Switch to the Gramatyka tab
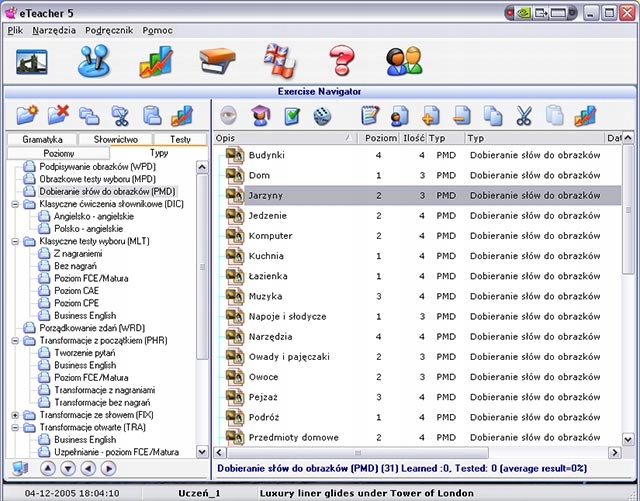The height and width of the screenshot is (501, 640). 43,140
